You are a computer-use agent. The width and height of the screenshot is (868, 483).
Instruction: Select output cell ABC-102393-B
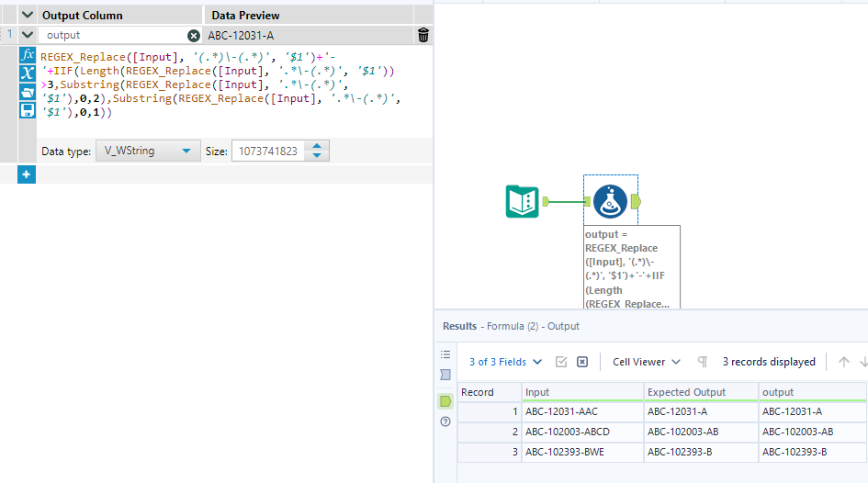click(x=812, y=452)
